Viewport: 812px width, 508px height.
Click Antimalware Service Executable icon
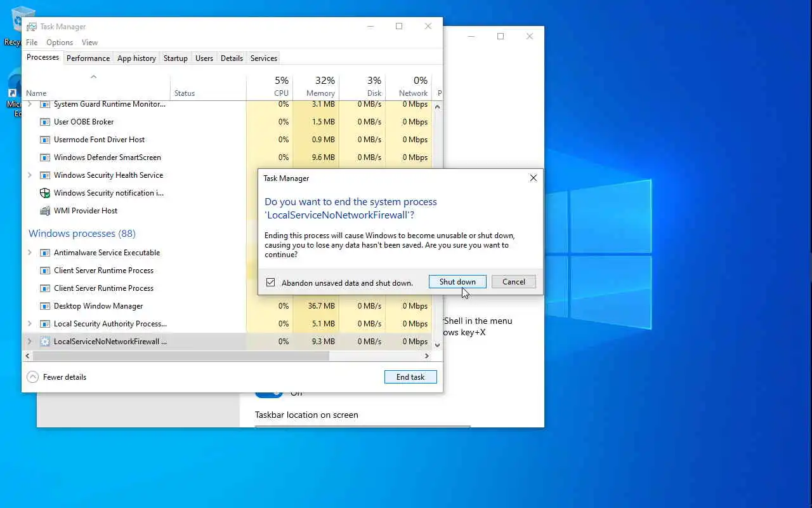click(45, 253)
